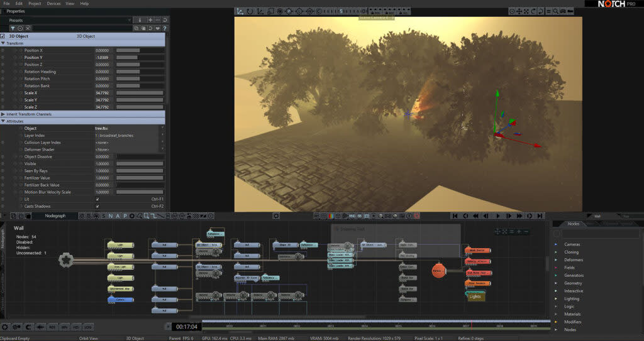Click the gear icon at bottom left corner

pyautogui.click(x=5, y=327)
